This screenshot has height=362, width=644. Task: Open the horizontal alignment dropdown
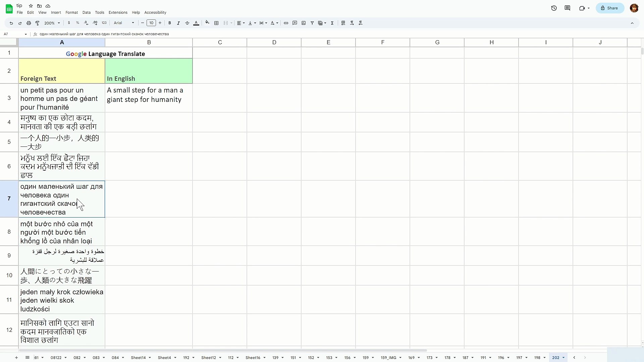pos(241,23)
